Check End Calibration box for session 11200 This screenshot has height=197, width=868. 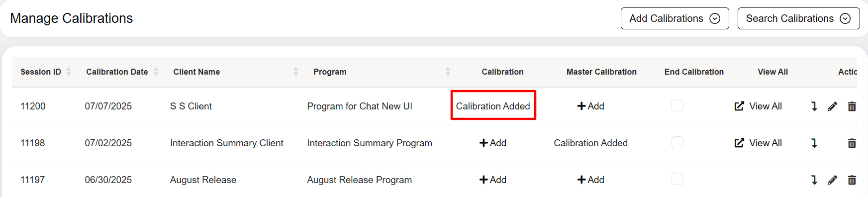677,105
